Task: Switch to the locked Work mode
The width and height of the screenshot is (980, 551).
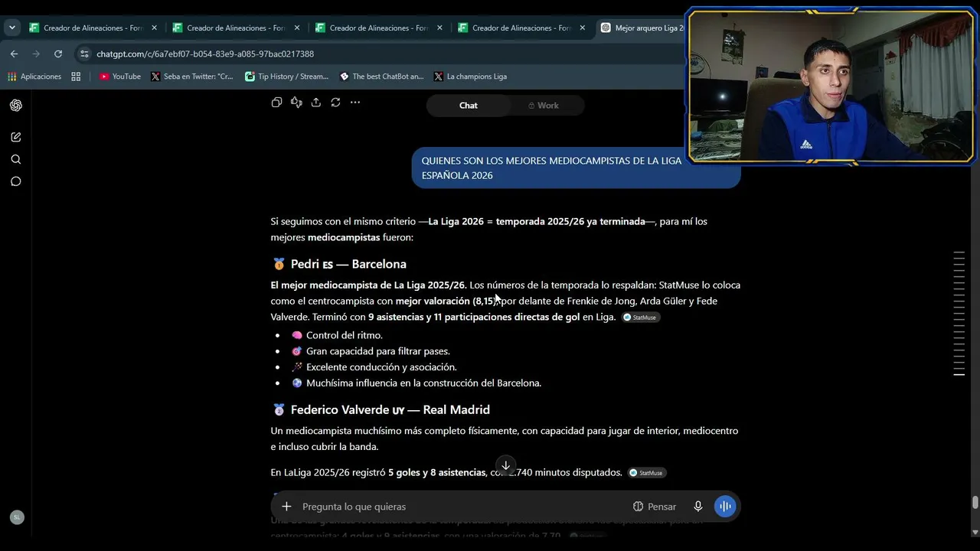Action: point(544,106)
